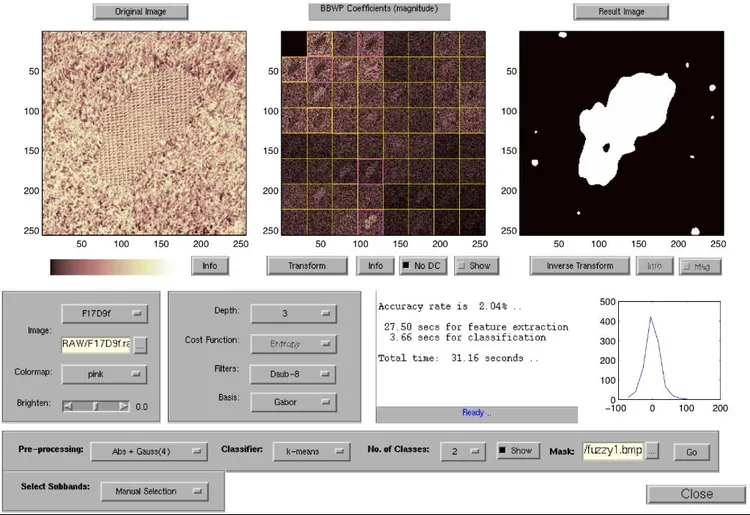Image resolution: width=750 pixels, height=515 pixels.
Task: Click the right arrow of the Brighten slider
Action: click(x=124, y=407)
